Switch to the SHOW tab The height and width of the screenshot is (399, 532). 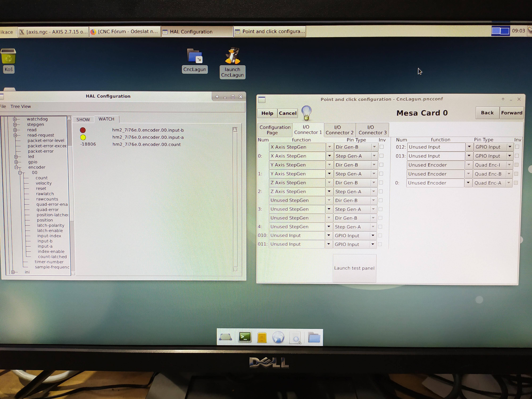click(x=83, y=120)
